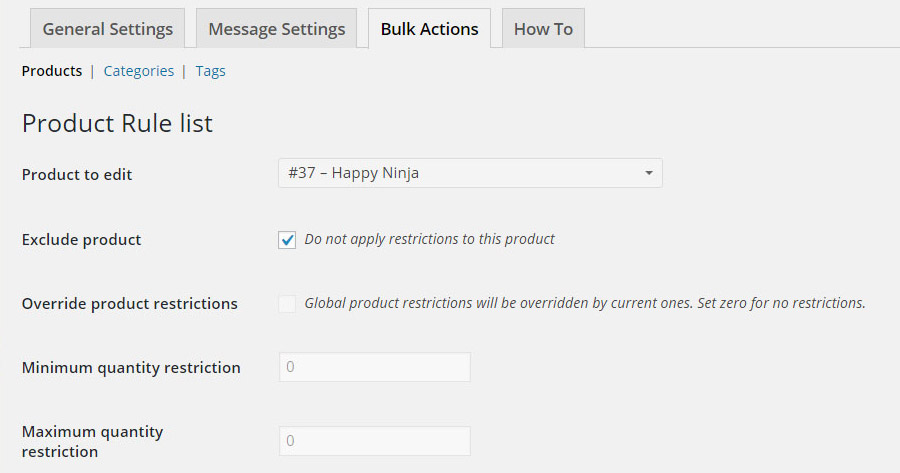
Task: Go to the Categories bulk actions link
Action: tap(138, 71)
